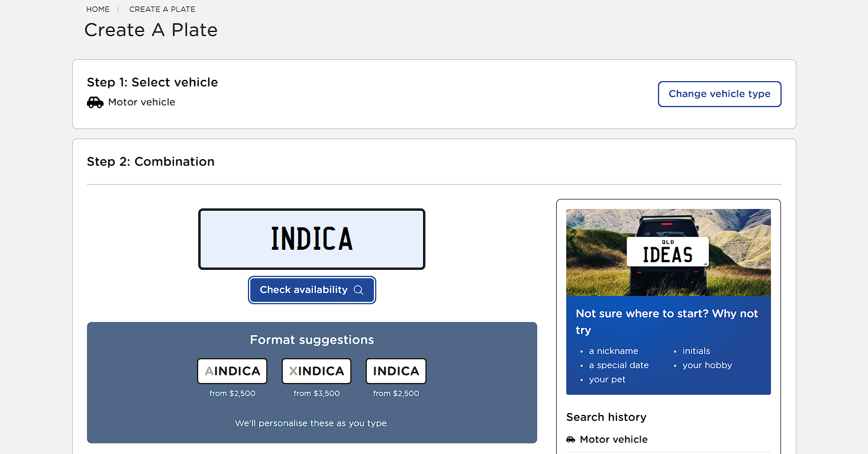This screenshot has width=868, height=454.
Task: Click the car icon beside Motor vehicle in Step 1
Action: [95, 102]
